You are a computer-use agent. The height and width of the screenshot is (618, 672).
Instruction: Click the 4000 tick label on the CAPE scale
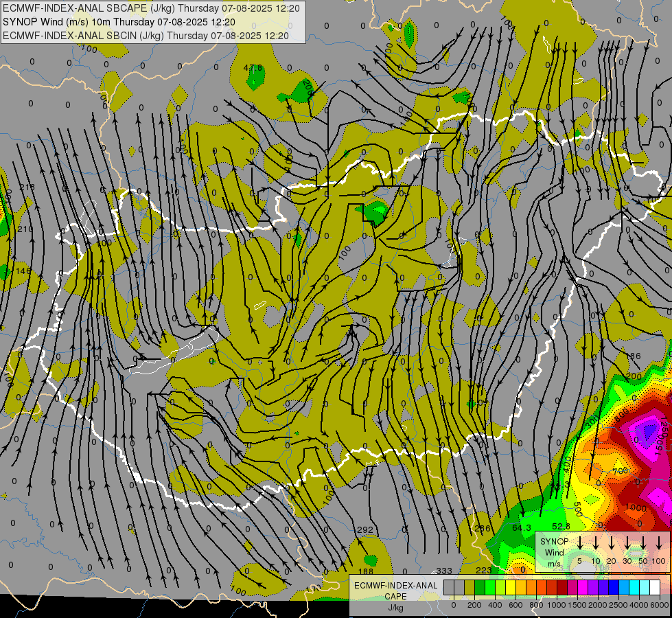[638, 605]
